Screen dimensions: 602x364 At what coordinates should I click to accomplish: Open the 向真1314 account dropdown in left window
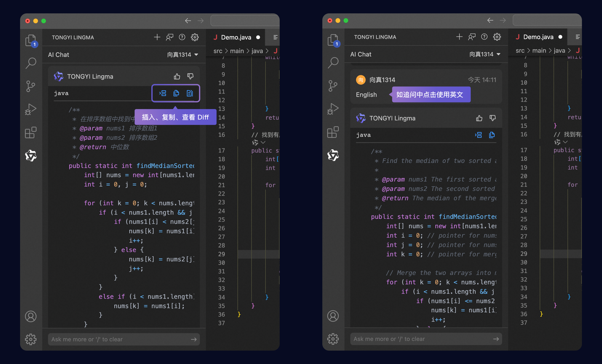tap(182, 55)
